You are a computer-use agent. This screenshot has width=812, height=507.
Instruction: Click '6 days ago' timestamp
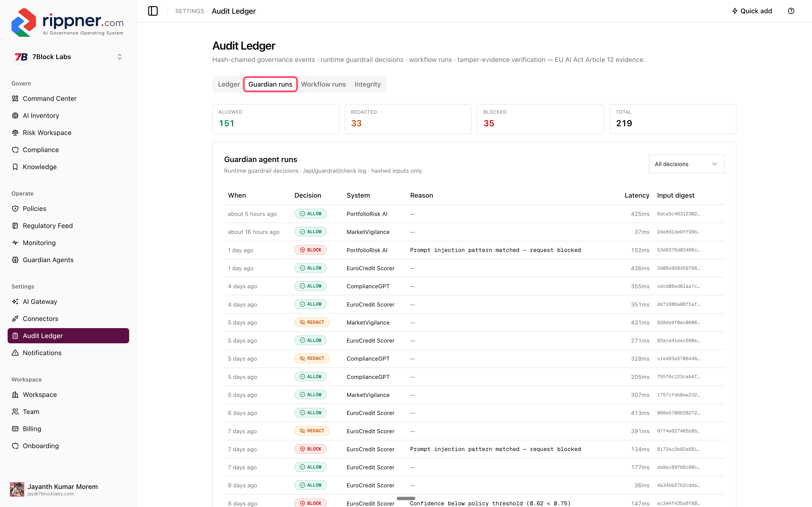(x=243, y=413)
